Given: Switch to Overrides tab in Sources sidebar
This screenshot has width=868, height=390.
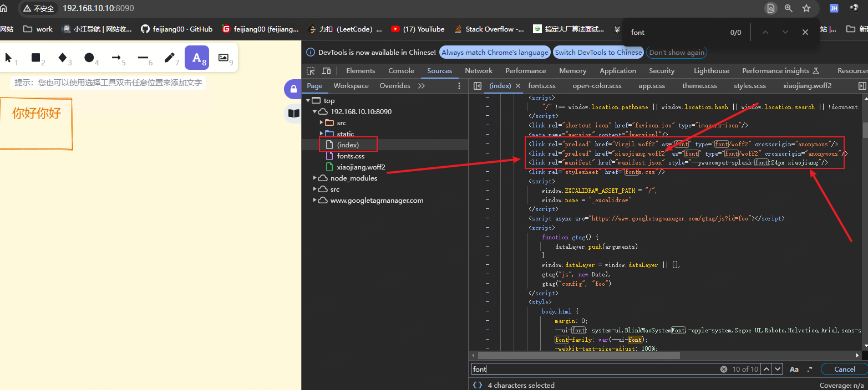Looking at the screenshot, I should (395, 86).
